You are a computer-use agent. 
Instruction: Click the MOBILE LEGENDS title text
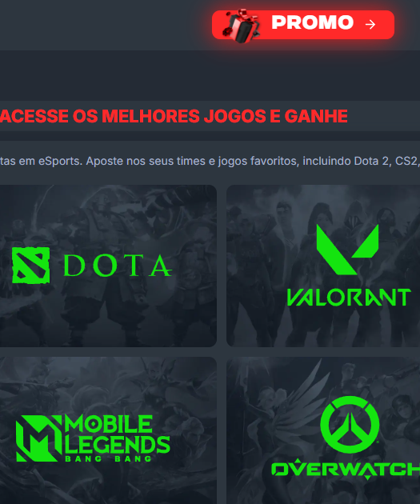click(x=118, y=434)
